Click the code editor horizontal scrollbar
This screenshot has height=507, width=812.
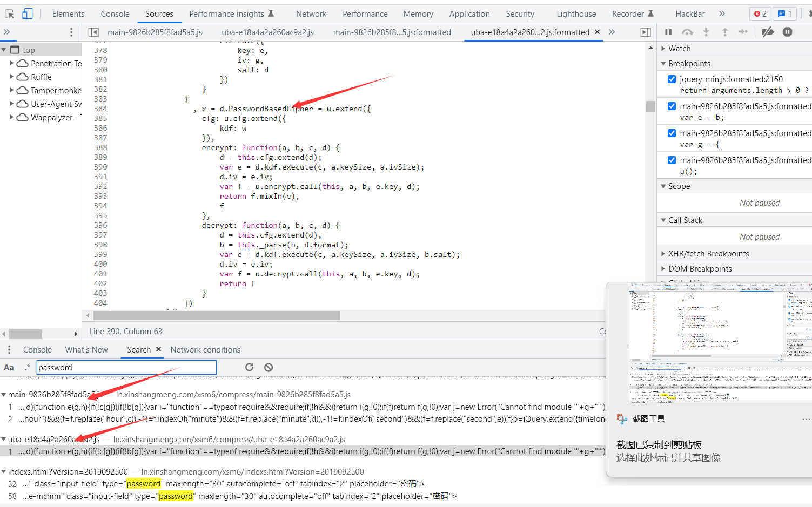coord(217,315)
